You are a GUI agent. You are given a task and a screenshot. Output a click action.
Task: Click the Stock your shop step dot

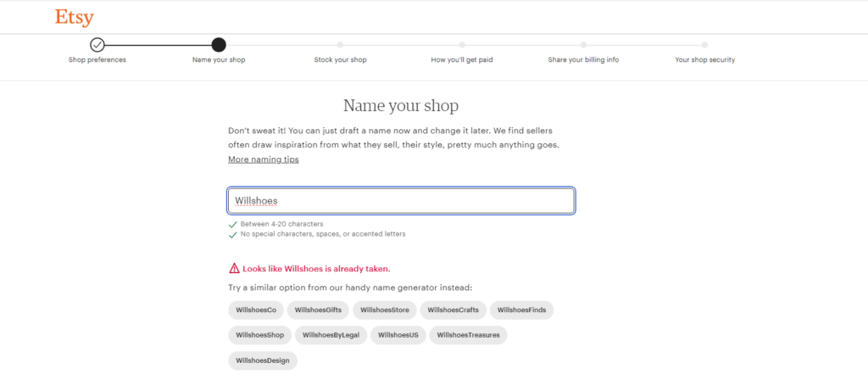pyautogui.click(x=340, y=45)
